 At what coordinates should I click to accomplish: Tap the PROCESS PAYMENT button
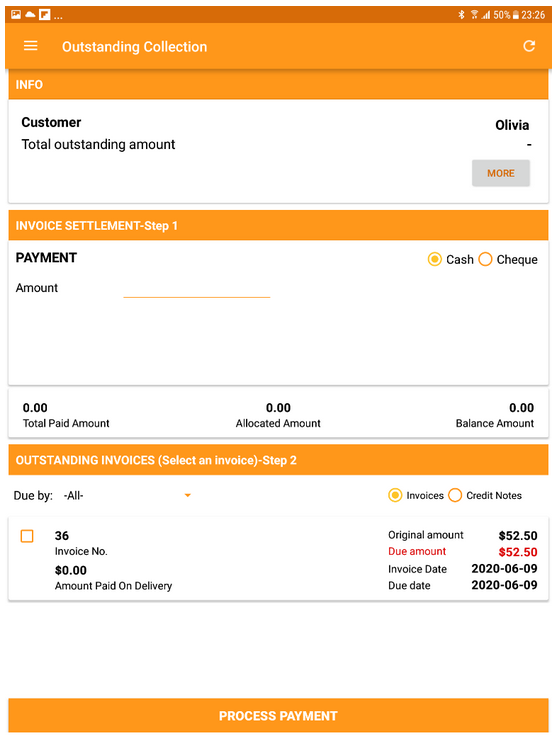[279, 716]
